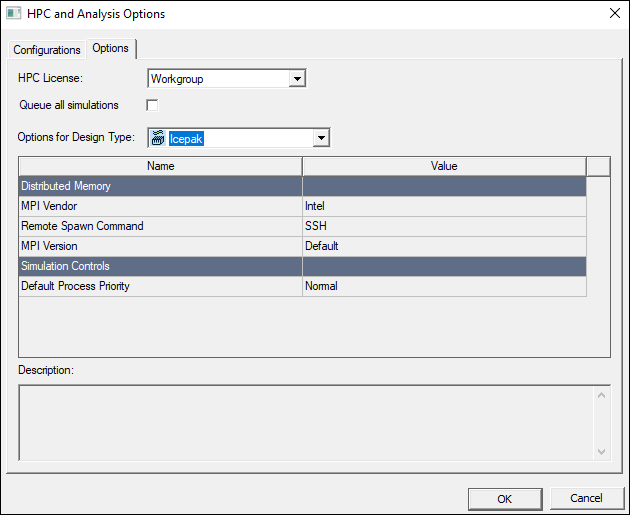Click Description scrollbar down arrow

click(x=601, y=452)
